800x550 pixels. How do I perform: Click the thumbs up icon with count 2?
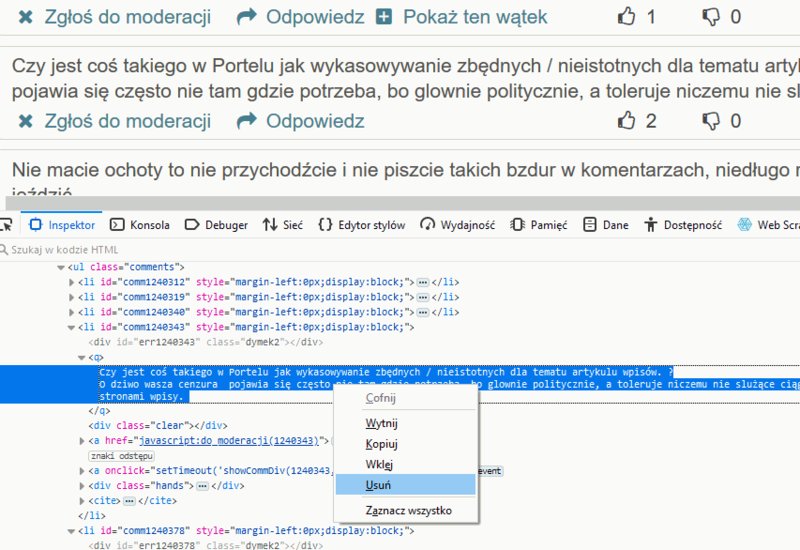click(x=627, y=121)
